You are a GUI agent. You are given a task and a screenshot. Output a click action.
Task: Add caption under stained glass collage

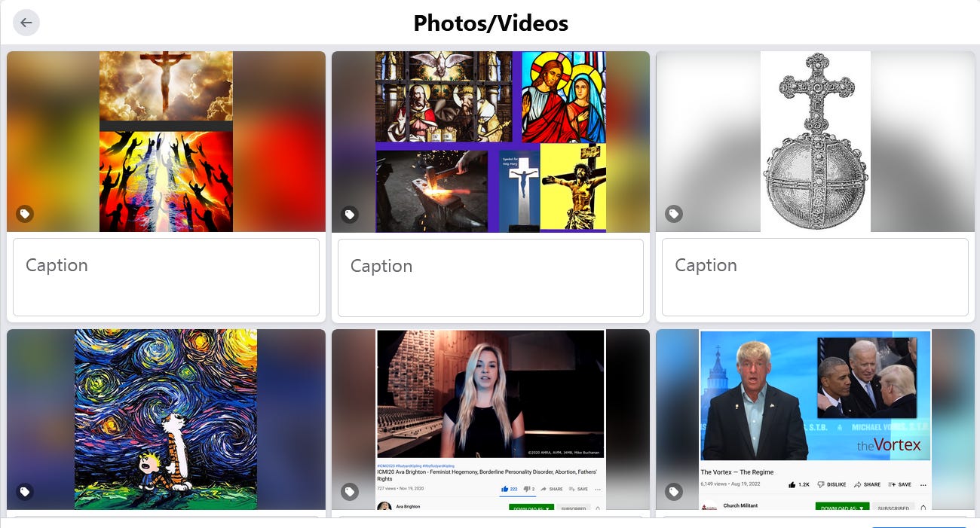pos(491,277)
